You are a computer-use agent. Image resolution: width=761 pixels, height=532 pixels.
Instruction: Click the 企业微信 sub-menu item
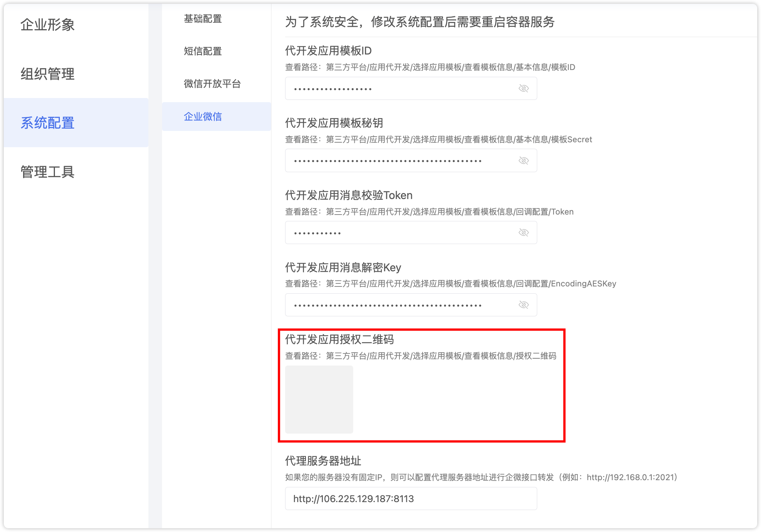203,117
